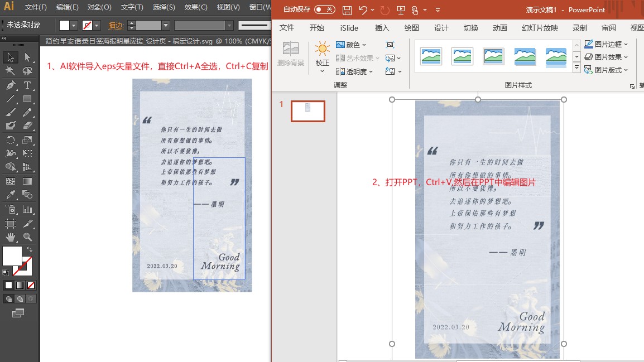Click the 校正 corrections button
This screenshot has width=644, height=362.
click(x=323, y=56)
